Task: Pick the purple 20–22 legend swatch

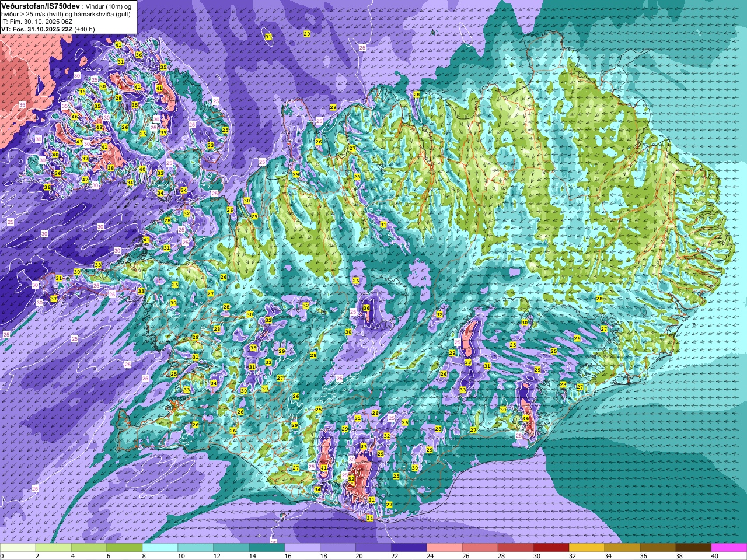Action: click(x=374, y=548)
